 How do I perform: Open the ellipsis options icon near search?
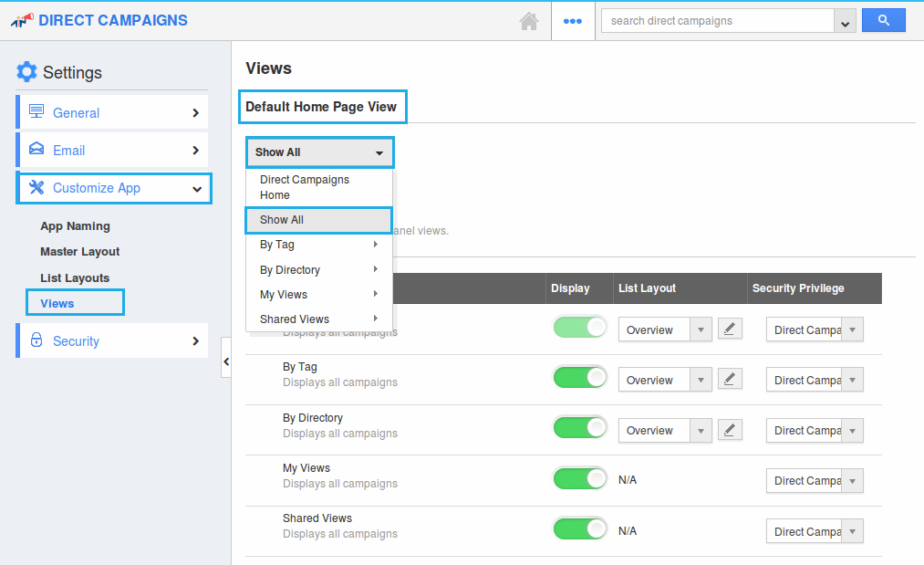tap(573, 20)
